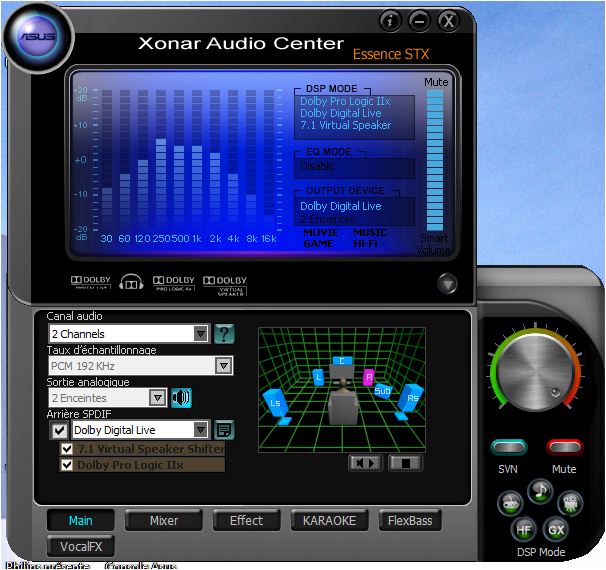Click Dolby Pro Logic IIx in DSP MODE list

[345, 101]
